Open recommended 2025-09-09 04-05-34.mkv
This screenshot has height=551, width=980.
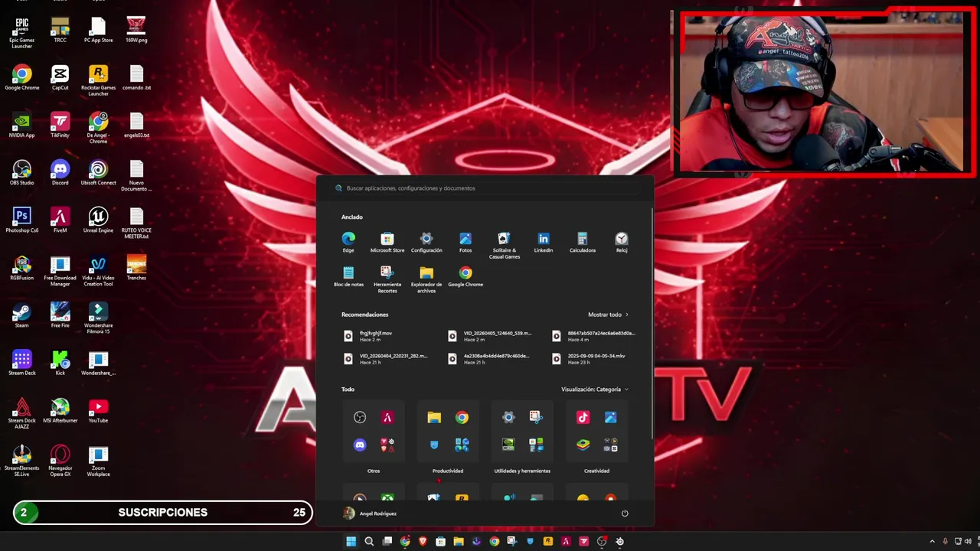coord(597,358)
